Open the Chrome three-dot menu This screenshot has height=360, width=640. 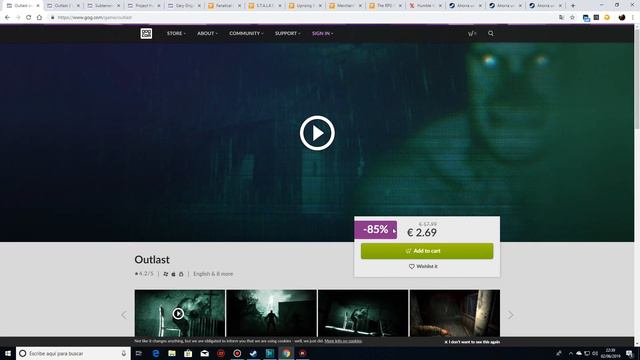coord(633,18)
